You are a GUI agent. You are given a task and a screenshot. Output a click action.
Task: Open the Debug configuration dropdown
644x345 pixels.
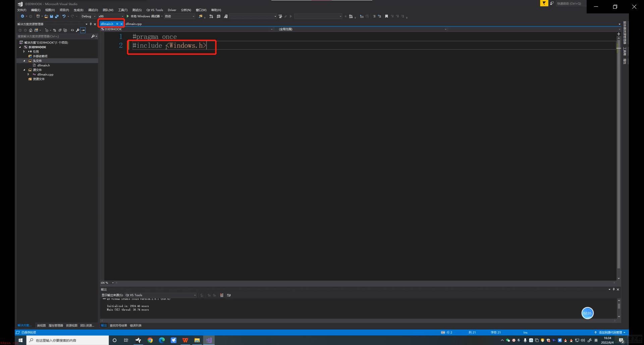coord(88,16)
